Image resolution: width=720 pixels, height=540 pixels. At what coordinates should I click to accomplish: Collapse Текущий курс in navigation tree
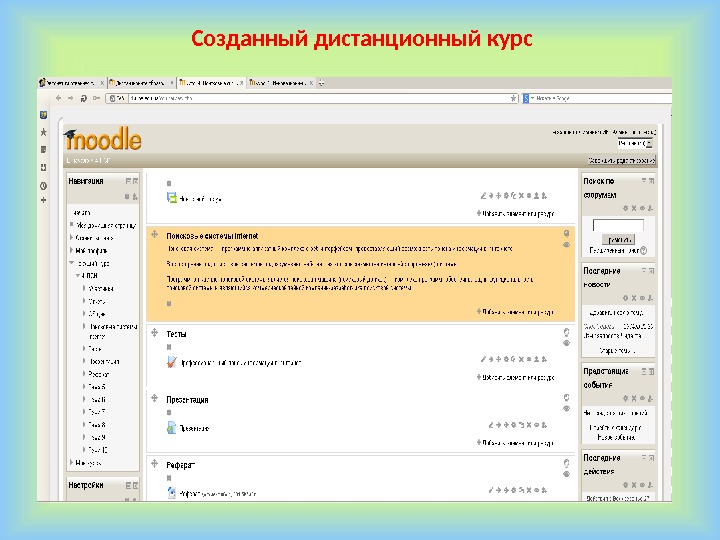72,263
